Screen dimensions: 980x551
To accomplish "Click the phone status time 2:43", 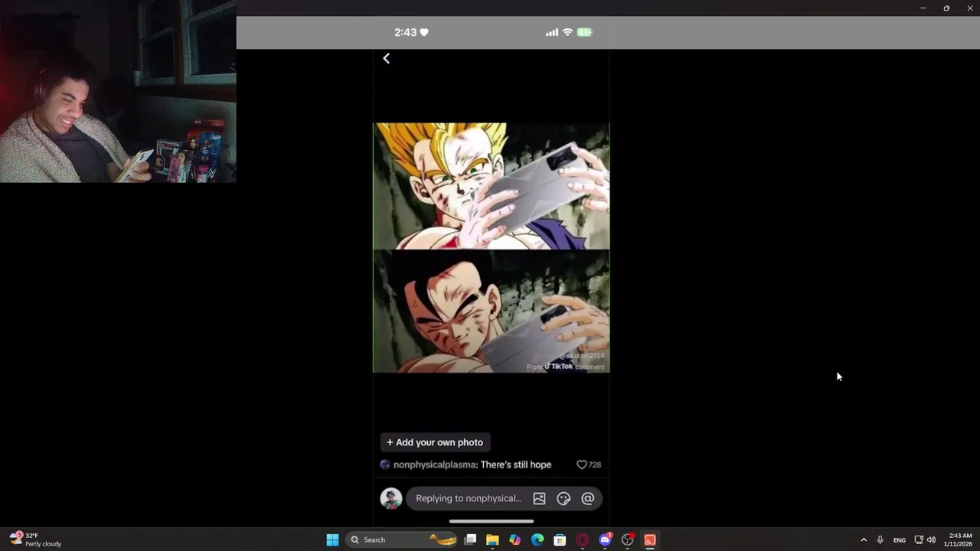I will [x=405, y=32].
